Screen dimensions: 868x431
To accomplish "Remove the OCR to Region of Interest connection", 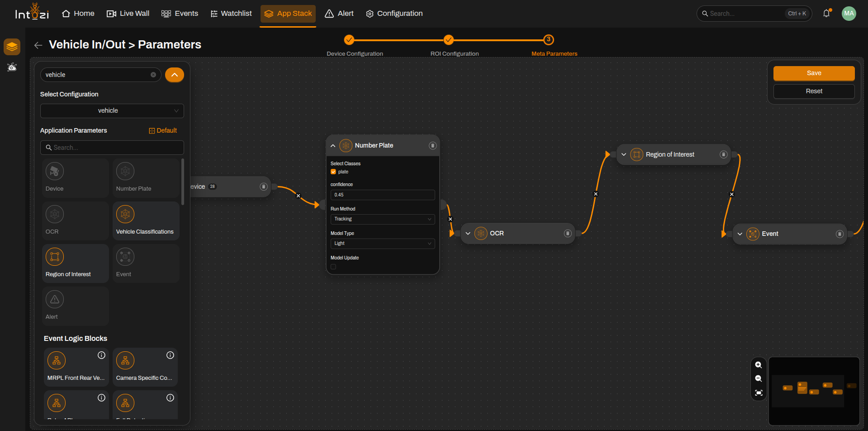I will (596, 194).
